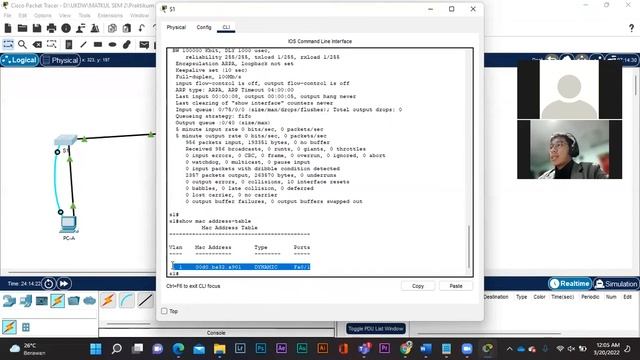Show hidden system tray icons
Image resolution: width=640 pixels, height=360 pixels.
coord(509,349)
